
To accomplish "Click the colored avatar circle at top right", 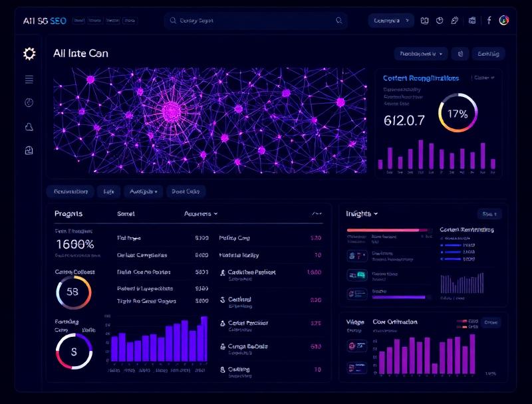I will point(503,21).
